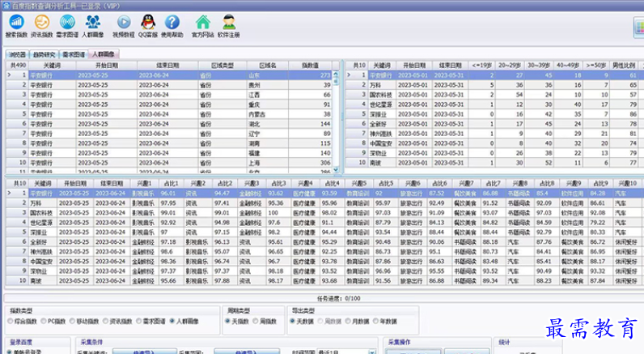This screenshot has height=354, width=644.
Task: Select the 人群画像 tab
Action: pyautogui.click(x=104, y=53)
